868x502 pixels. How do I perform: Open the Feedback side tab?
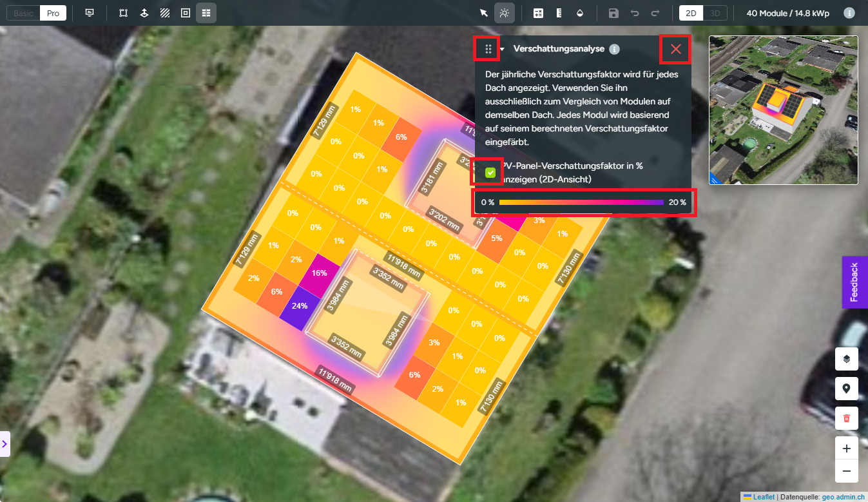pyautogui.click(x=854, y=282)
